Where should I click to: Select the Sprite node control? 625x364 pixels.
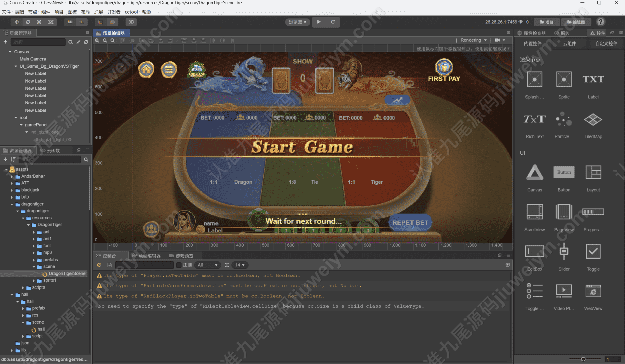click(x=564, y=85)
